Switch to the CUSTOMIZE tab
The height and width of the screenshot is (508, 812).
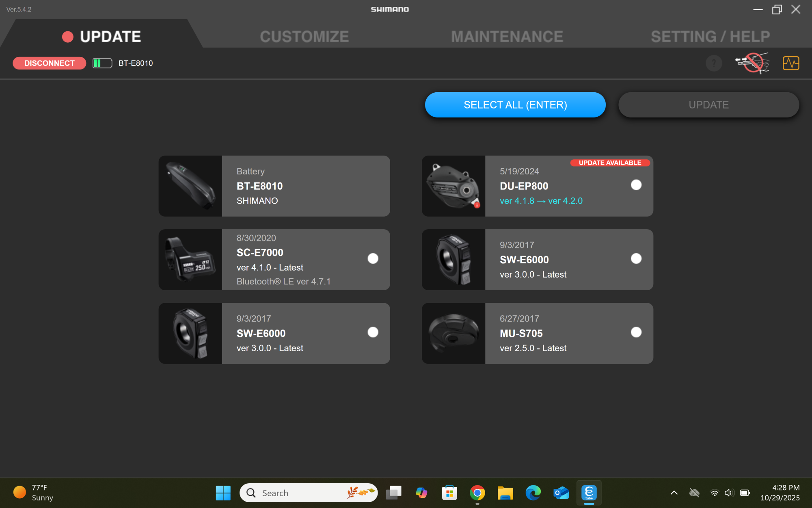pyautogui.click(x=304, y=36)
